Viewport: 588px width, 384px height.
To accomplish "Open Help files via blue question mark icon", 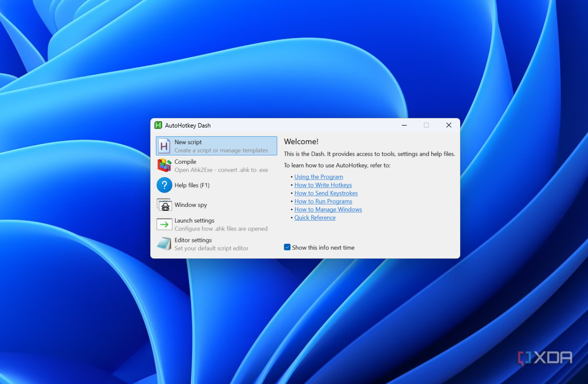I will pos(164,185).
